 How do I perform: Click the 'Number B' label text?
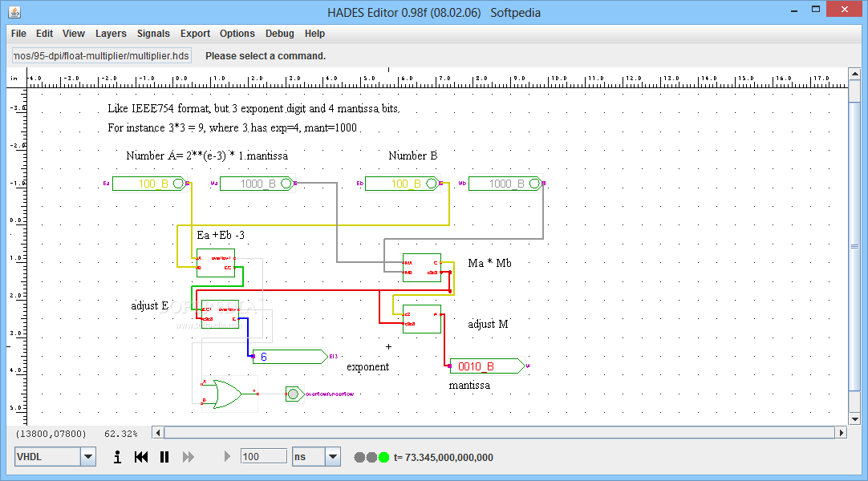tap(413, 156)
